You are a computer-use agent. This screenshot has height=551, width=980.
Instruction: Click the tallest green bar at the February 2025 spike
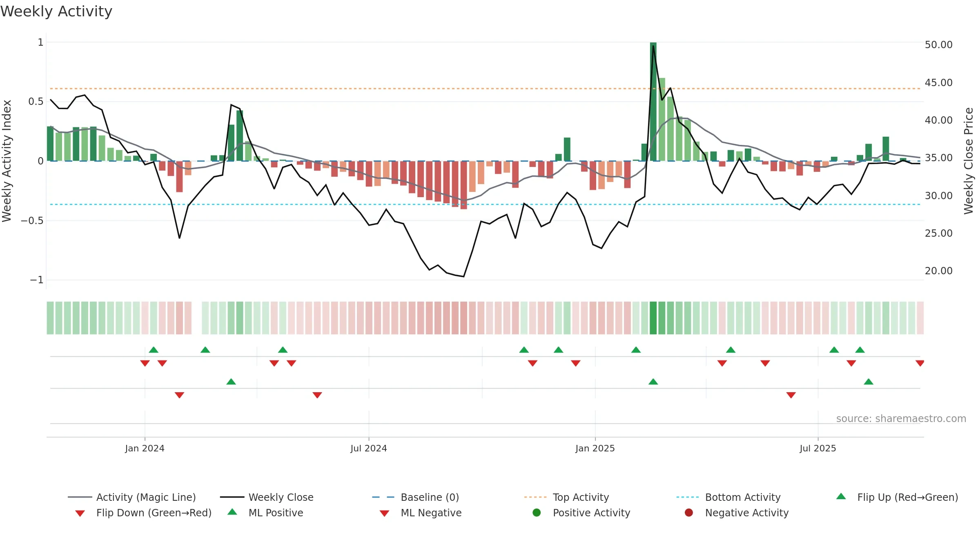pyautogui.click(x=653, y=102)
